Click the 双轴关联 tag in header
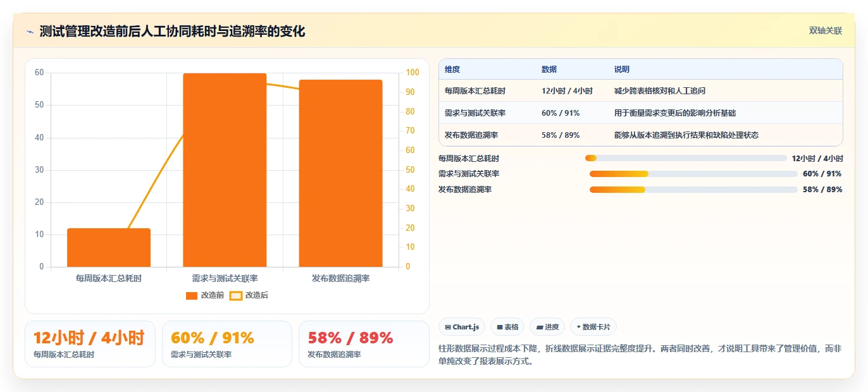Screen dimensions: 868x392 click(x=825, y=30)
